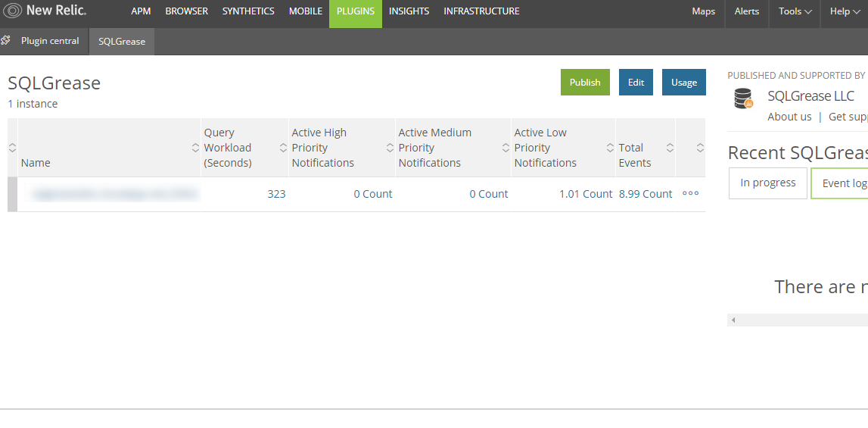Click the sort arrows in last table column
This screenshot has height=428, width=868.
click(x=700, y=148)
